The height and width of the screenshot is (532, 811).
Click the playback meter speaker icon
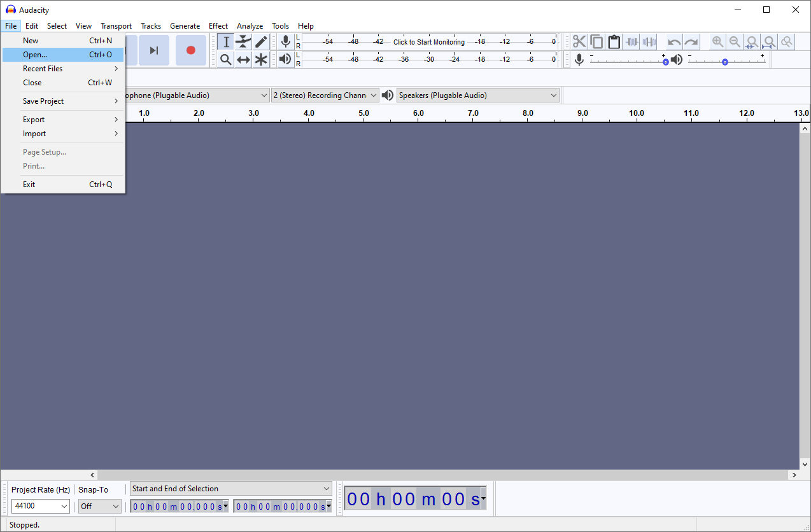point(286,59)
